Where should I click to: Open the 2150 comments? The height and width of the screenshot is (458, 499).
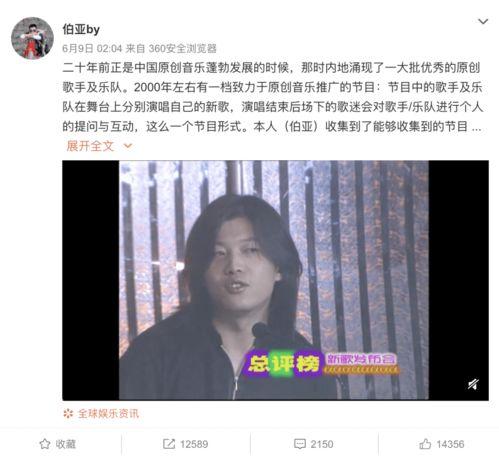pos(322,444)
